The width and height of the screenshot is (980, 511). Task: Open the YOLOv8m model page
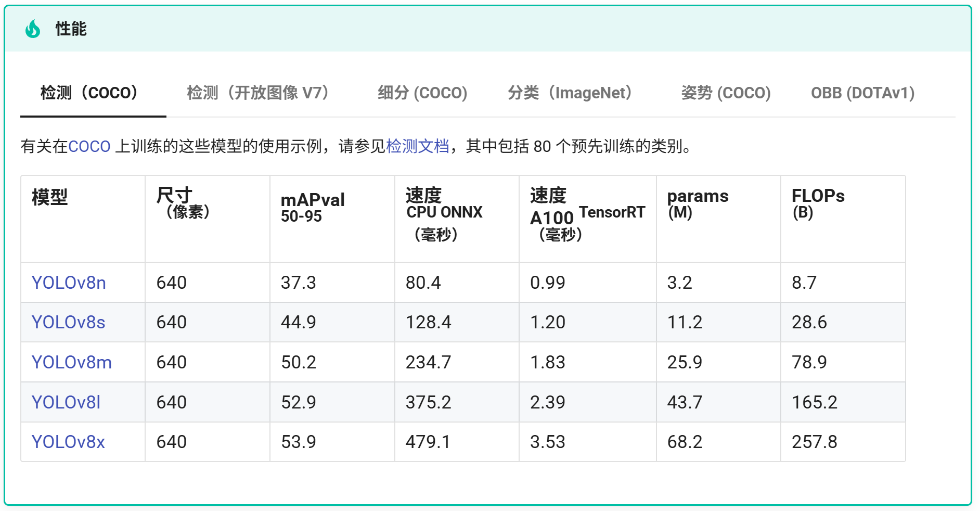pos(71,362)
